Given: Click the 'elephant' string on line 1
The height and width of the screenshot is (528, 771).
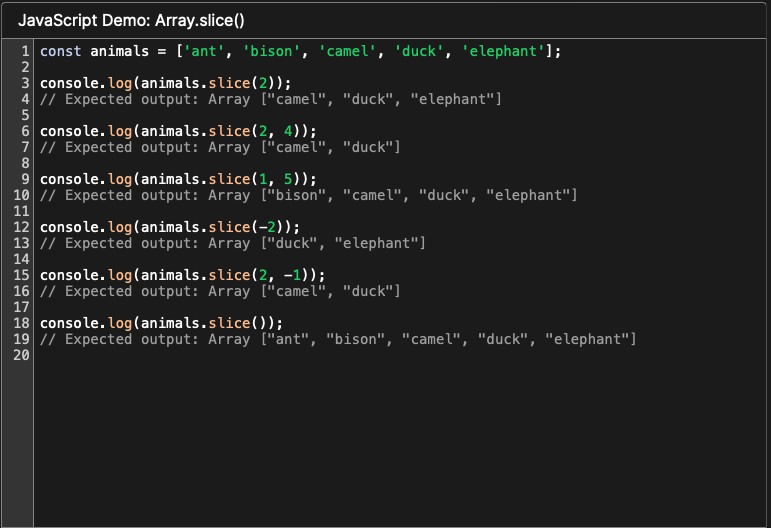Looking at the screenshot, I should tap(500, 51).
